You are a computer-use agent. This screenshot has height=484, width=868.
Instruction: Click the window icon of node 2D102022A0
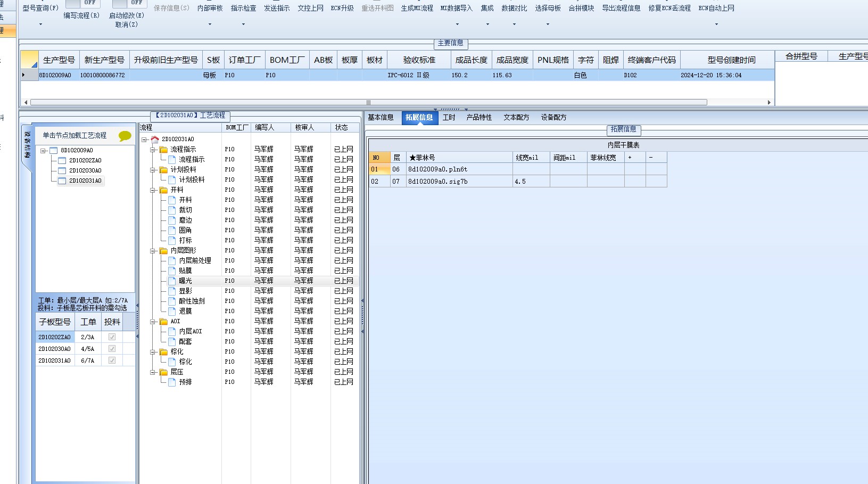[62, 161]
